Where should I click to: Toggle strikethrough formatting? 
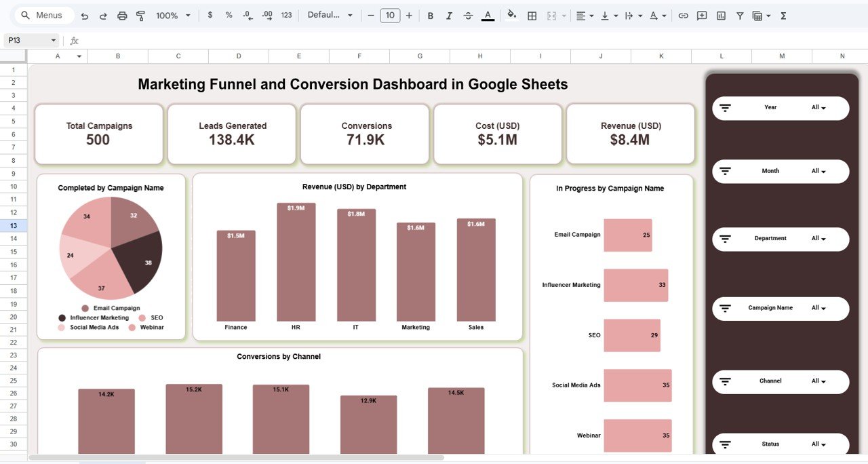[468, 15]
